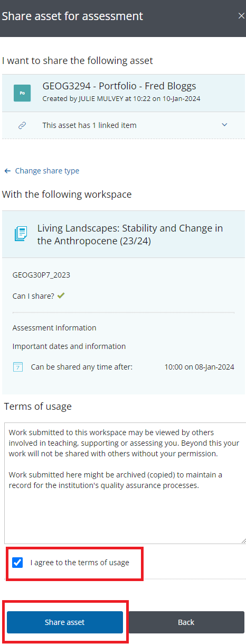The height and width of the screenshot is (644, 246).
Task: Click inside the Terms of usage text box
Action: tap(125, 483)
